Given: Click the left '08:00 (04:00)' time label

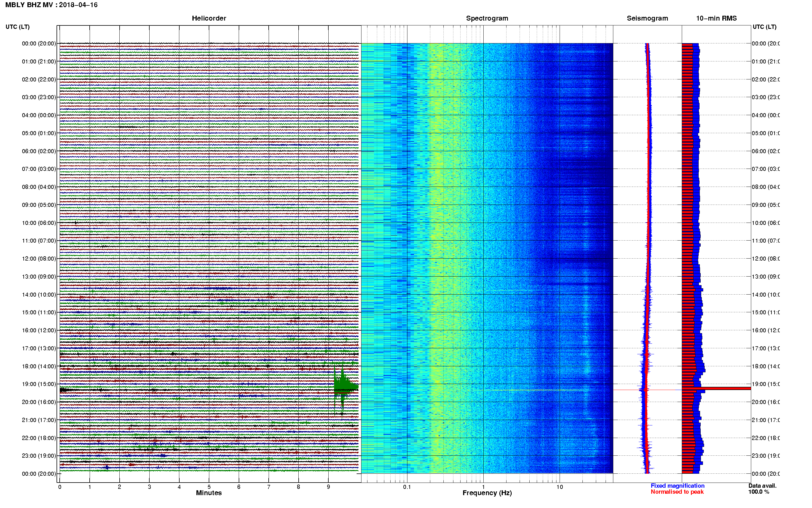Looking at the screenshot, I should [x=39, y=187].
